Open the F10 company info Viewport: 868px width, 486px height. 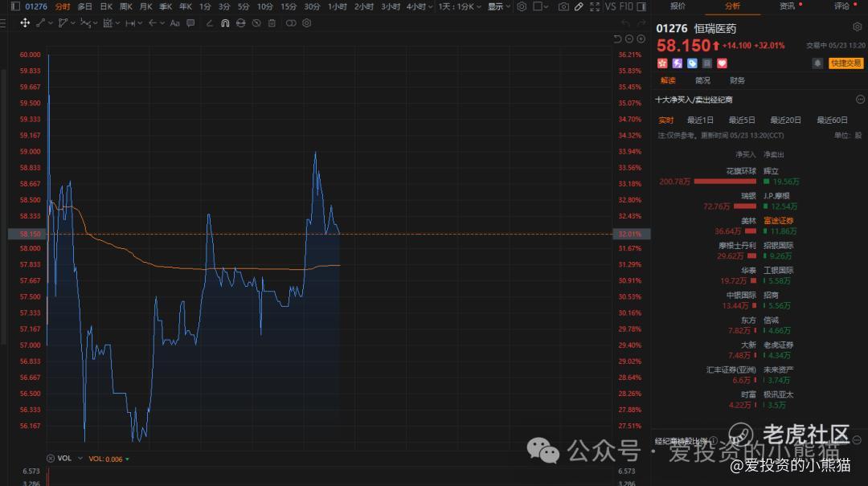[626, 6]
